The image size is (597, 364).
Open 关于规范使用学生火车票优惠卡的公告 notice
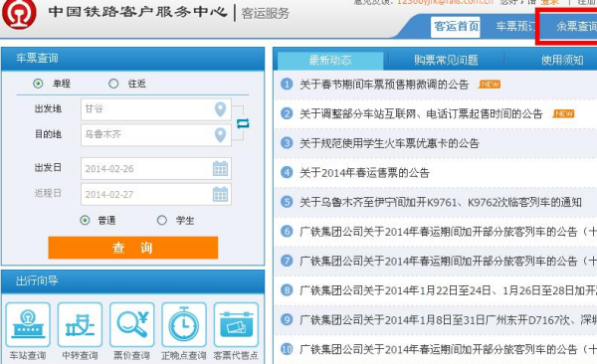coord(389,143)
